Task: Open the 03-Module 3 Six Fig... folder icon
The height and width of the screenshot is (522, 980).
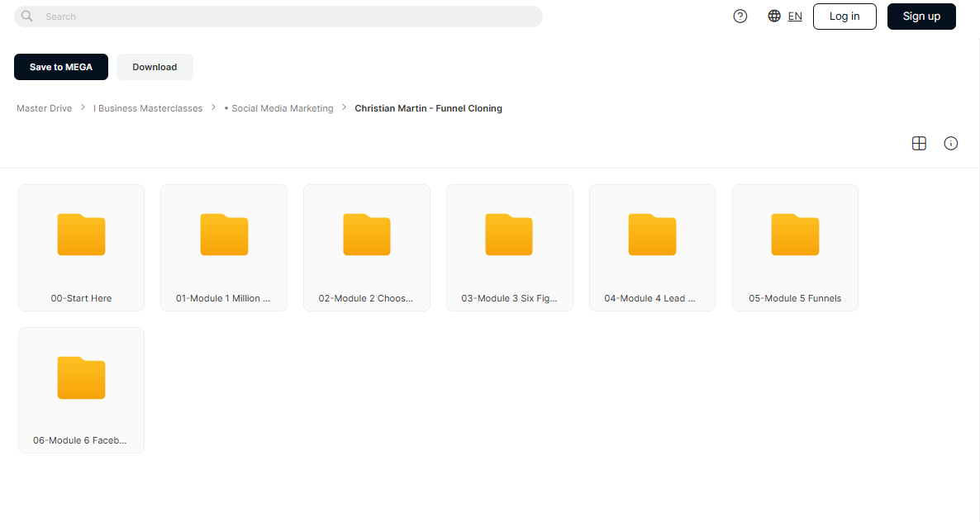Action: coord(509,235)
